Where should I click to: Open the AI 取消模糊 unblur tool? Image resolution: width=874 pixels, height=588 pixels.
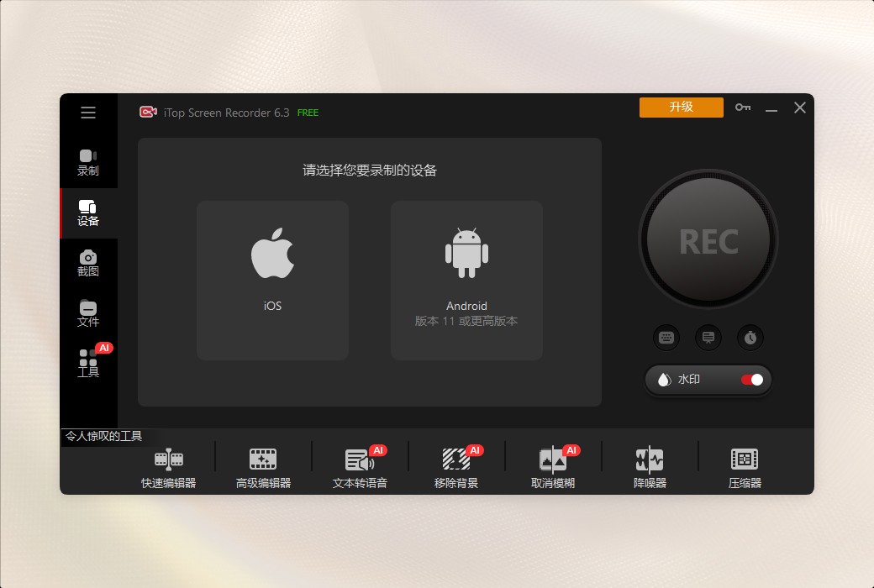point(552,466)
